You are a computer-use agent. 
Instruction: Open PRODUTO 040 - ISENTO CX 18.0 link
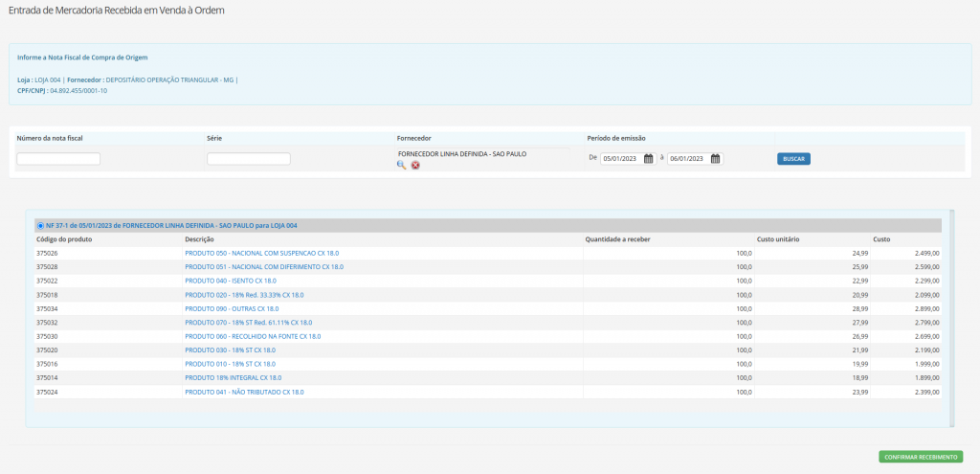231,281
